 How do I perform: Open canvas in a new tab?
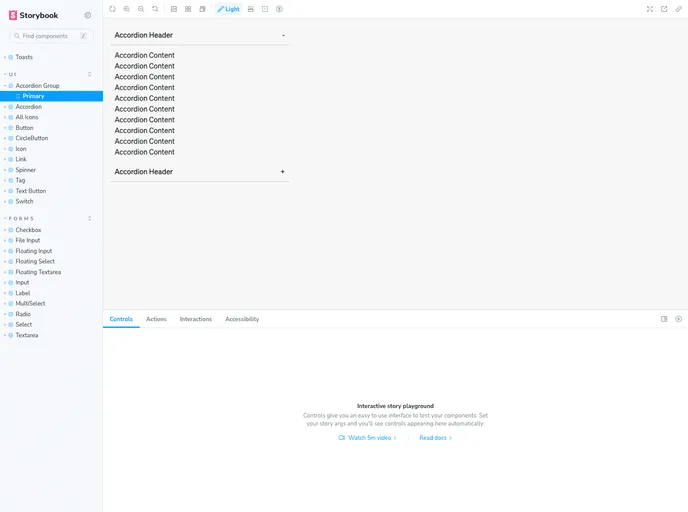(x=664, y=9)
